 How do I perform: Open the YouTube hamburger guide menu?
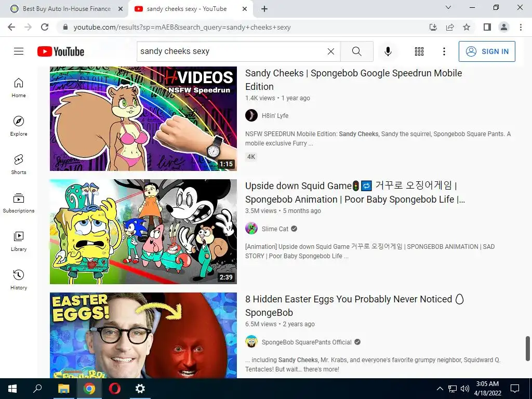pos(19,51)
